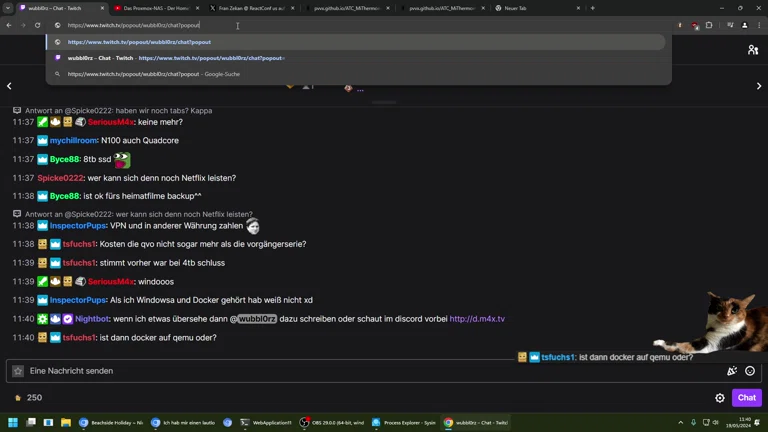Image resolution: width=768 pixels, height=432 pixels.
Task: Reload the page with the refresh icon
Action: point(37,25)
